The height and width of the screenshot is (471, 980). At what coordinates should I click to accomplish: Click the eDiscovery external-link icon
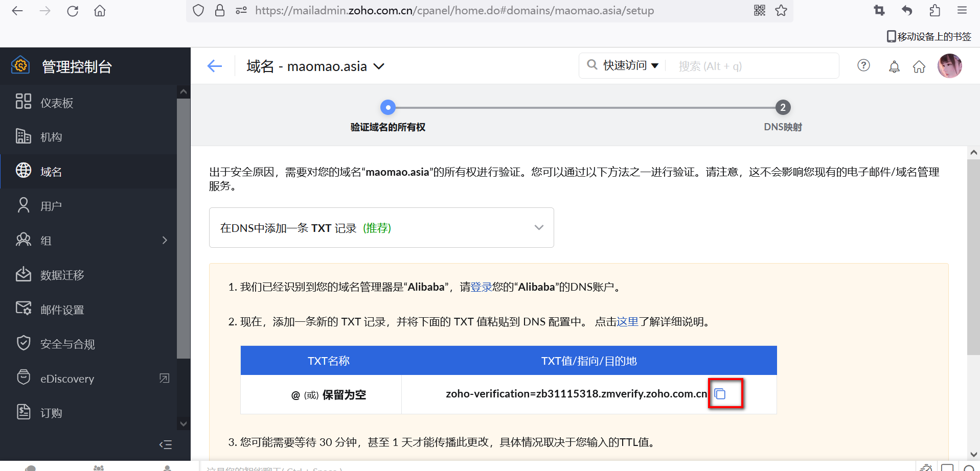click(x=165, y=378)
